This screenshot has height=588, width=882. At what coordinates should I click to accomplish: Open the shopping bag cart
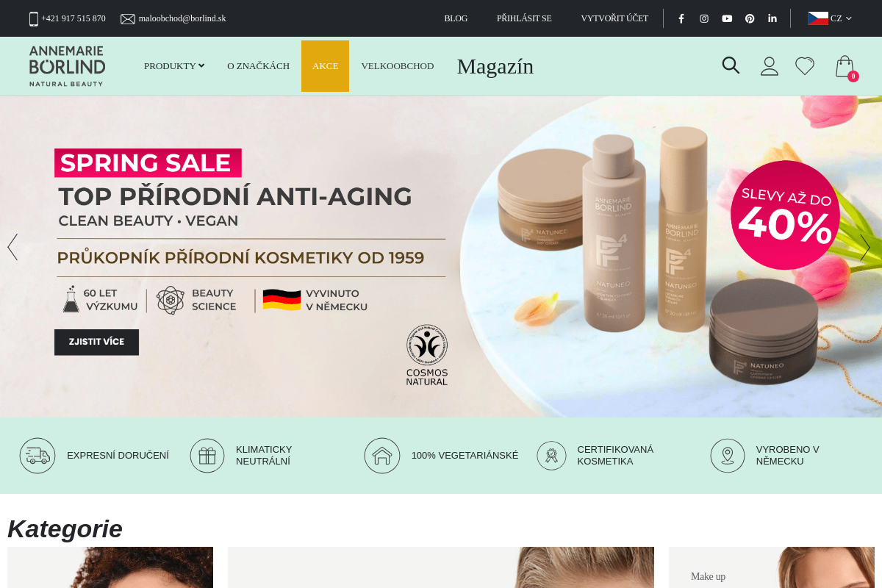coord(845,67)
